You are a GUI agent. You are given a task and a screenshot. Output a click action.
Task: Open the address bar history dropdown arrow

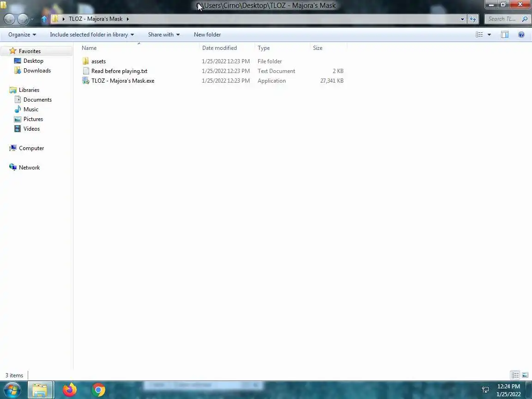coord(462,19)
